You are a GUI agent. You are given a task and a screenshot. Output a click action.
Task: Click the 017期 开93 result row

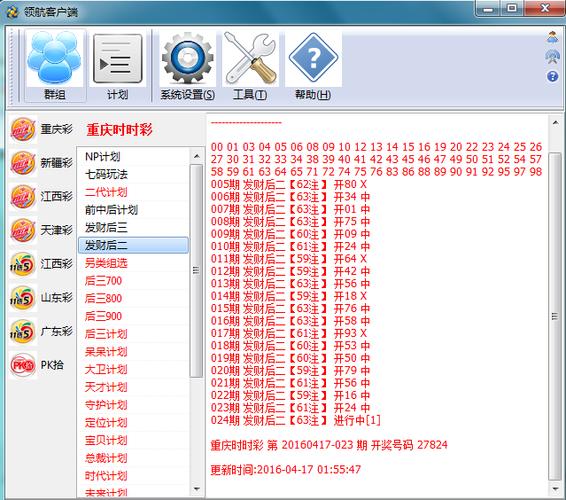tap(288, 333)
